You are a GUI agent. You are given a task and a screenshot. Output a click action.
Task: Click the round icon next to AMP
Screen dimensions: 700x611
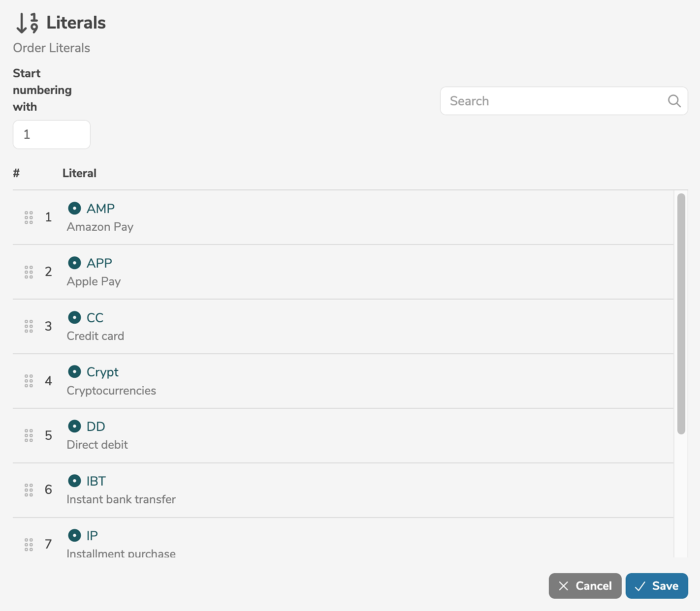pyautogui.click(x=74, y=209)
